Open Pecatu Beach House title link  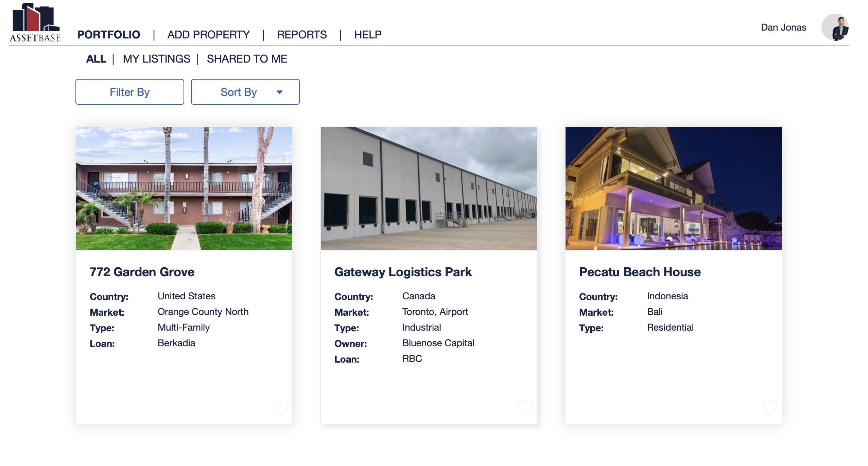pos(640,272)
